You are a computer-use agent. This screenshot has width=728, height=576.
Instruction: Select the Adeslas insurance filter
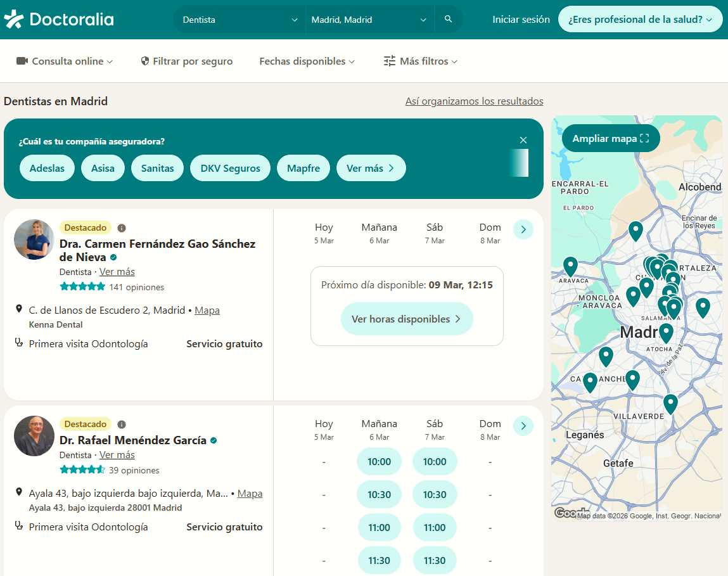(47, 167)
